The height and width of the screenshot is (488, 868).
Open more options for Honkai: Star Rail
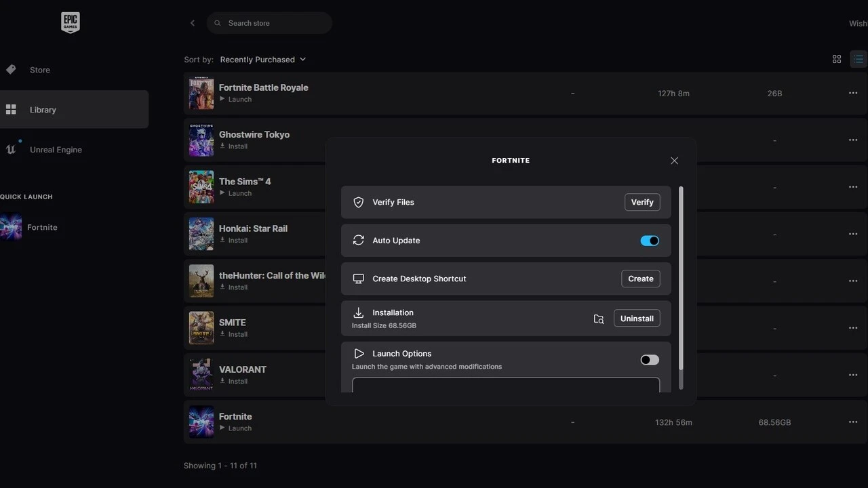853,234
